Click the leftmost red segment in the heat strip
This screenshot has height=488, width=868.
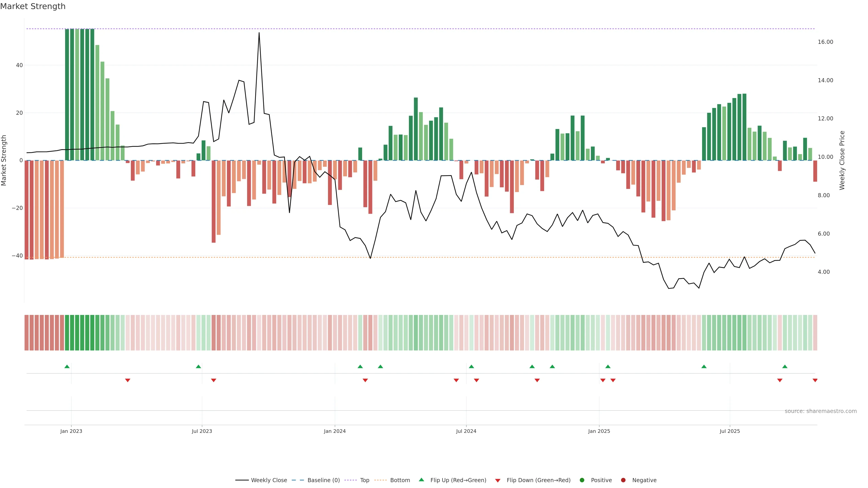point(27,332)
